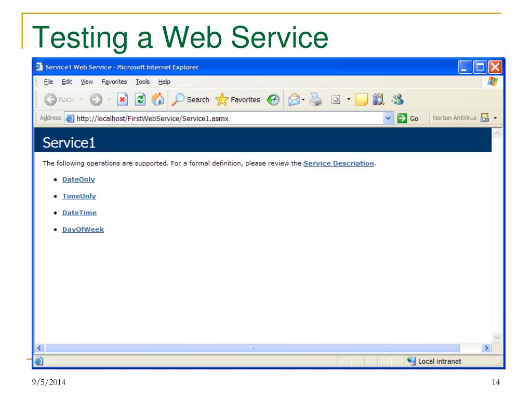Image resolution: width=532 pixels, height=399 pixels.
Task: Click the slide page number 14
Action: (496, 382)
